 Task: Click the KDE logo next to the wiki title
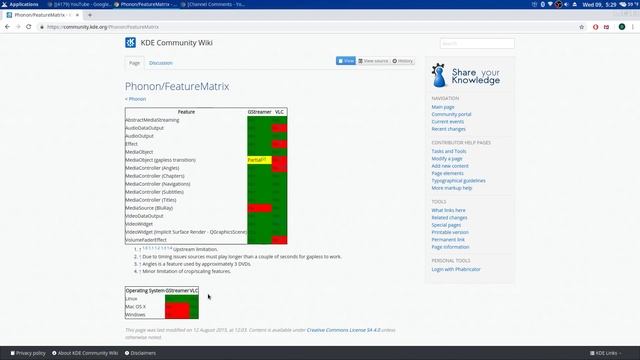tap(131, 42)
